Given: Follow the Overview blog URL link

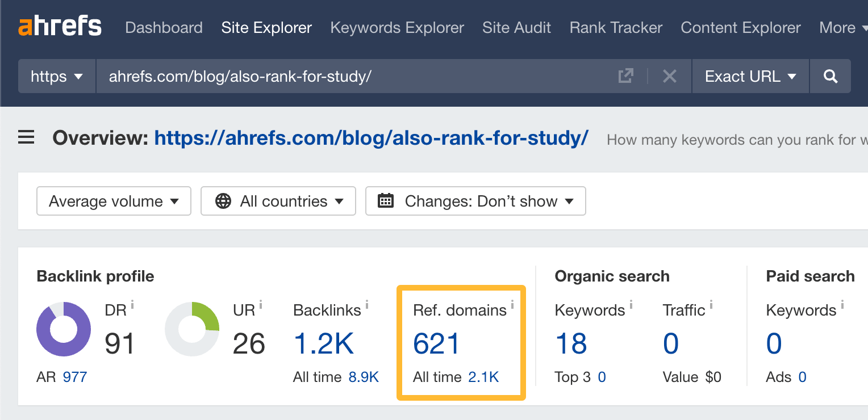Looking at the screenshot, I should [370, 137].
